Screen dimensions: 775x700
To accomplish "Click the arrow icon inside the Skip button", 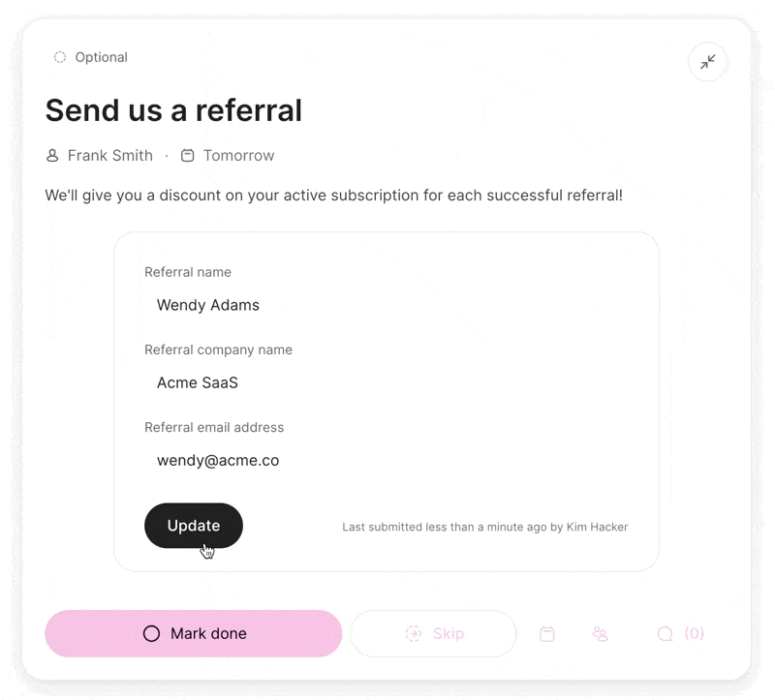I will click(x=414, y=634).
